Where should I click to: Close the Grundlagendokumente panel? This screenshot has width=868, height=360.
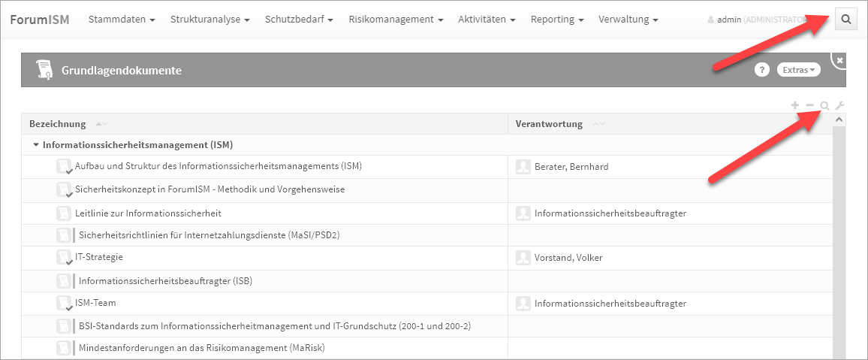coord(839,60)
